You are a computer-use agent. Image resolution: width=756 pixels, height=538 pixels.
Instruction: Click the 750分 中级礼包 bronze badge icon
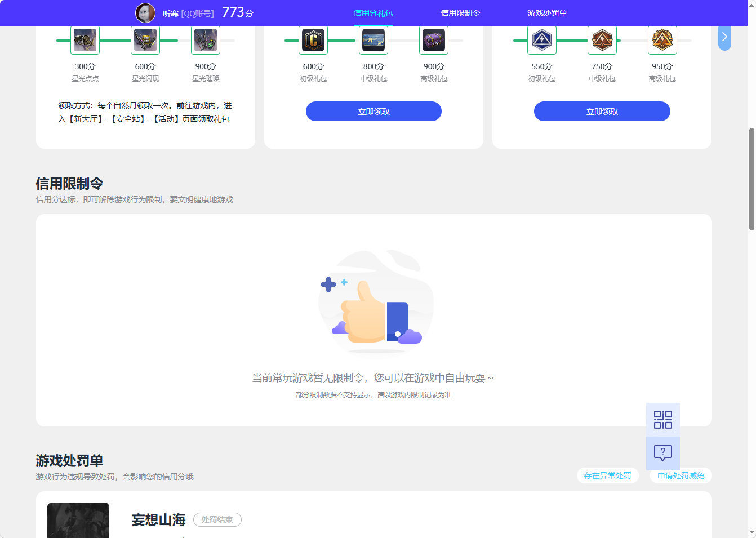click(602, 40)
